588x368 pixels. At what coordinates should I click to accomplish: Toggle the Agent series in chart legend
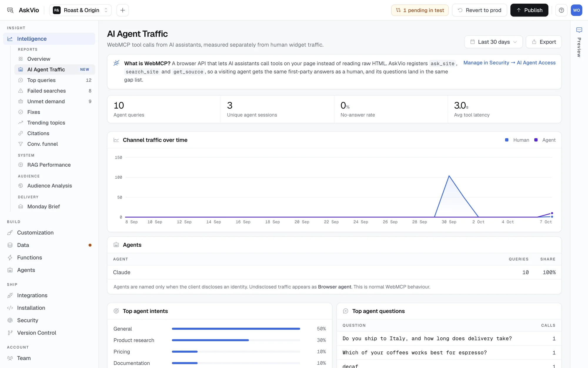[545, 140]
